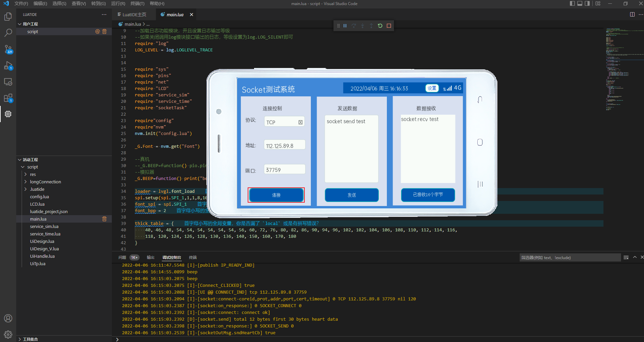This screenshot has height=342, width=644.
Task: Open LUATIDE panel more actions menu
Action: (x=104, y=15)
